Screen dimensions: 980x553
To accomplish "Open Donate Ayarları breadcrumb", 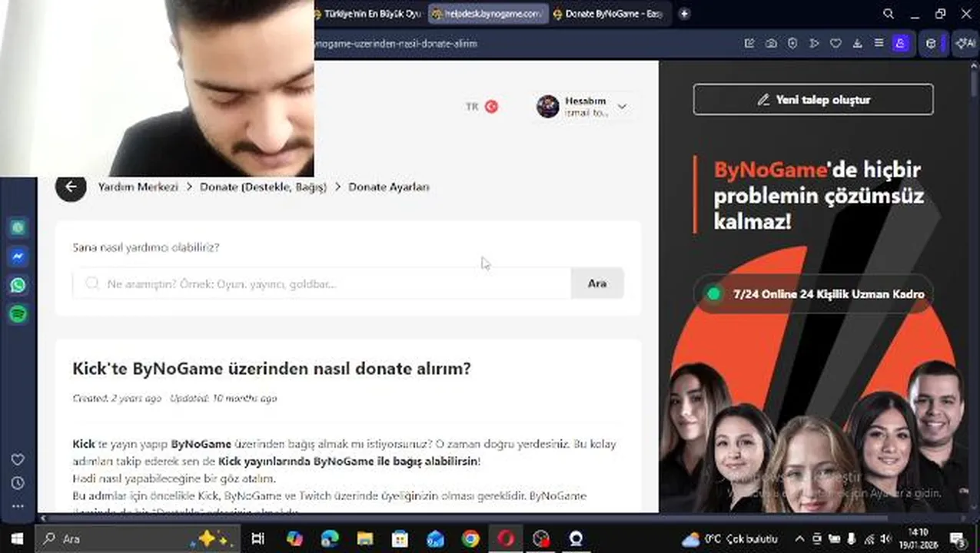I will (389, 187).
